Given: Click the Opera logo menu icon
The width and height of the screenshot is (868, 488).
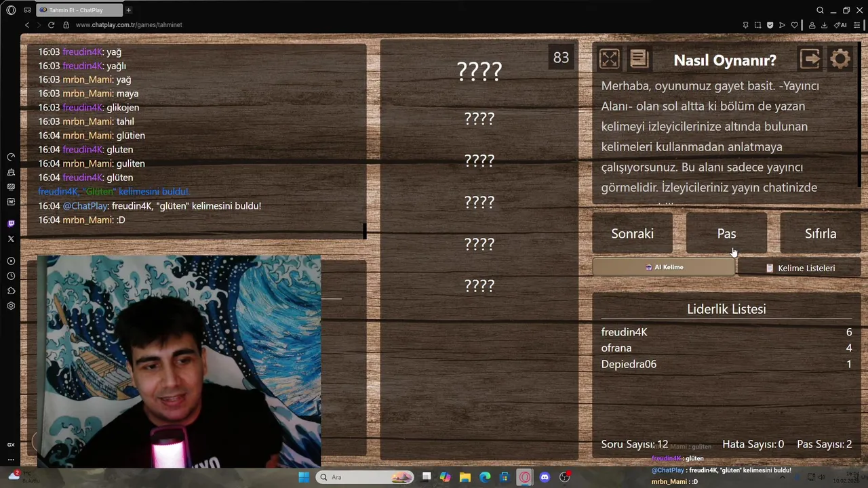Looking at the screenshot, I should tap(11, 10).
